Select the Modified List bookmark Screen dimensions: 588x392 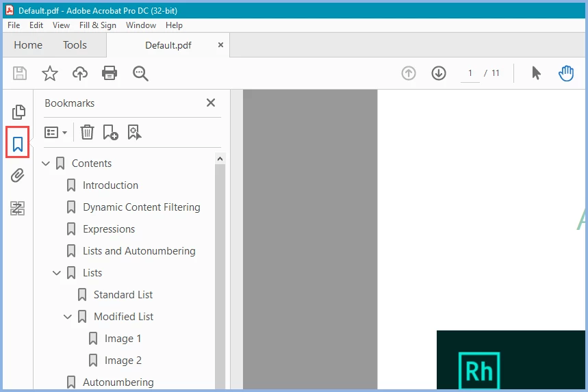coord(123,317)
